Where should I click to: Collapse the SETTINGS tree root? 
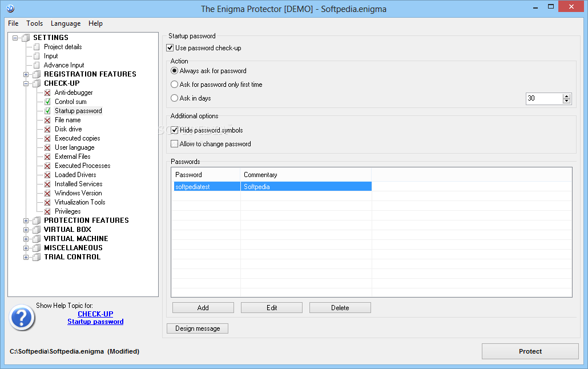(15, 38)
